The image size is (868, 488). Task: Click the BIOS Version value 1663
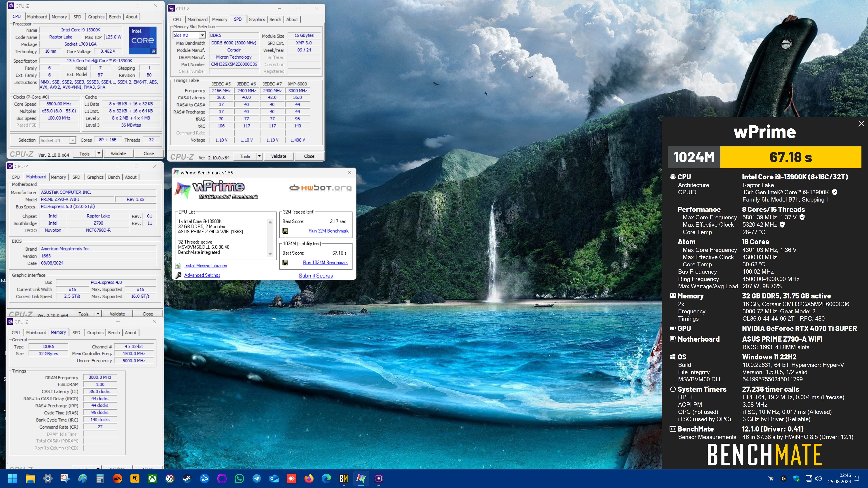[98, 256]
